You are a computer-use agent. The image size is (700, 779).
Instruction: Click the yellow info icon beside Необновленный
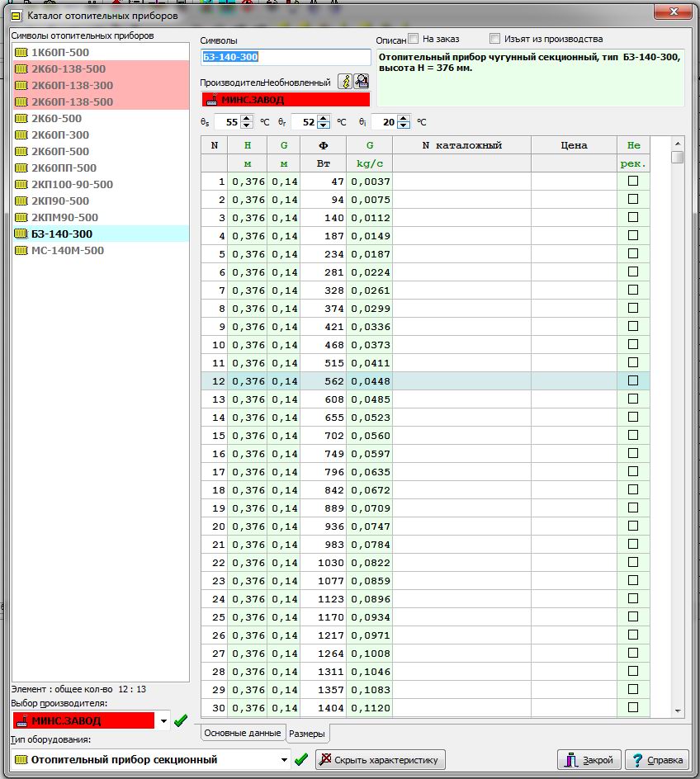click(346, 82)
